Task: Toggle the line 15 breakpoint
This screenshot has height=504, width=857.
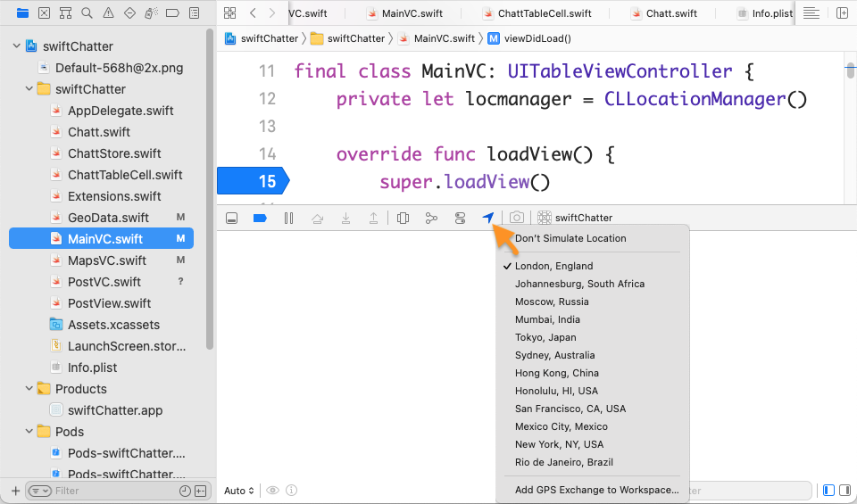Action: [251, 182]
